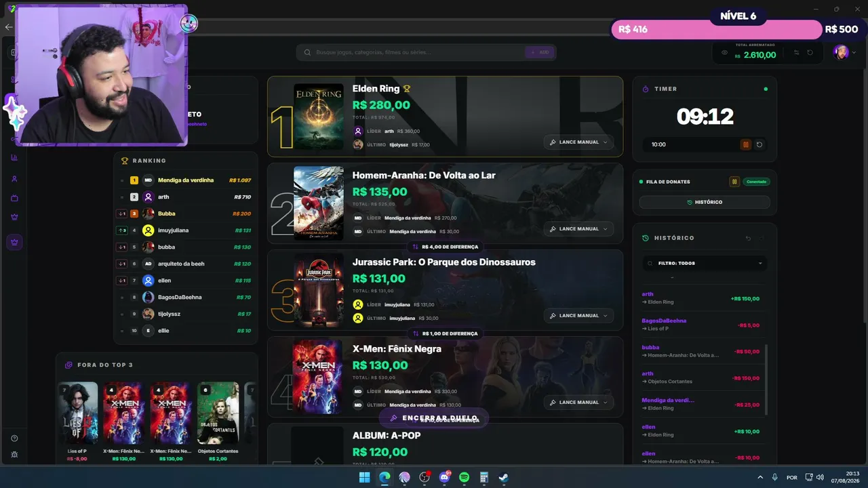The width and height of the screenshot is (868, 488).
Task: Open the Calculator app in taskbar
Action: pos(484,477)
